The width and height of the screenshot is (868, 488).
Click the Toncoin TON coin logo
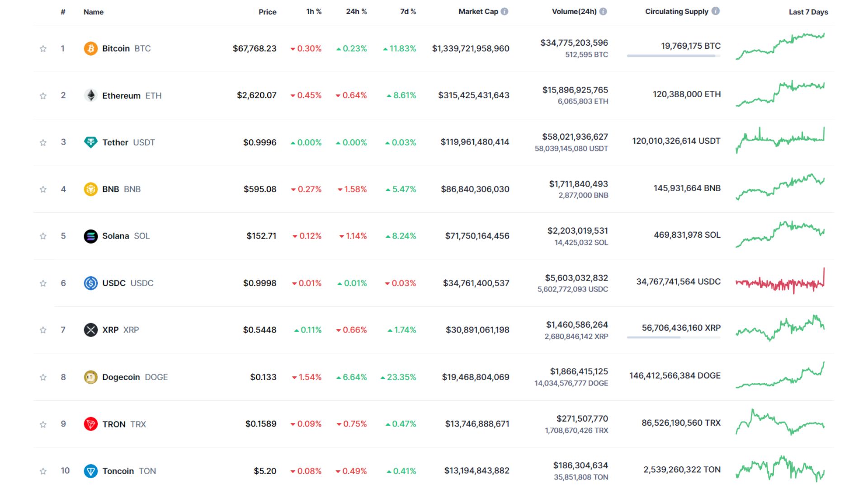pyautogui.click(x=91, y=471)
